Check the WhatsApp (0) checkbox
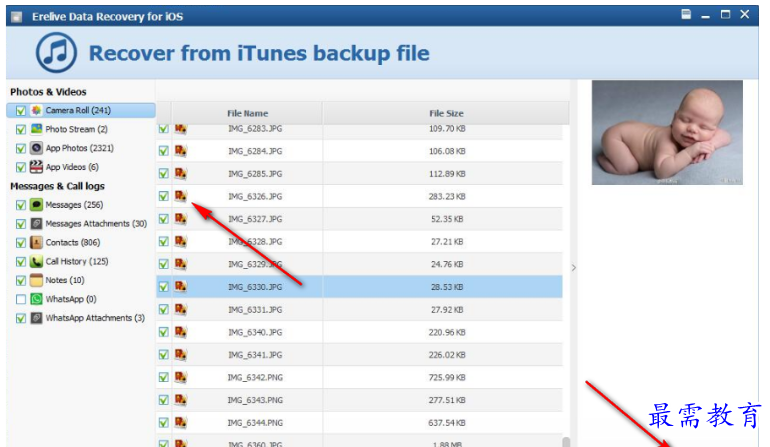The width and height of the screenshot is (770, 447). pyautogui.click(x=21, y=299)
